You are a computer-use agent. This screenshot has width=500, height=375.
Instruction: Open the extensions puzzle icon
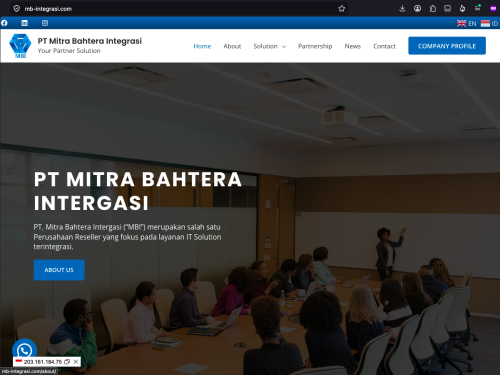(433, 9)
